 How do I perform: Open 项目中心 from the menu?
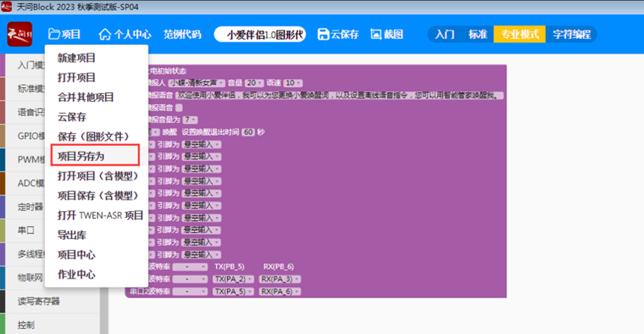coord(76,255)
